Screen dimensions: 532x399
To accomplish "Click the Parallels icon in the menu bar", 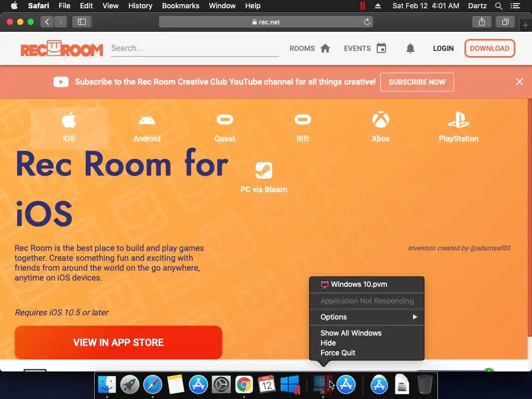I will point(362,6).
